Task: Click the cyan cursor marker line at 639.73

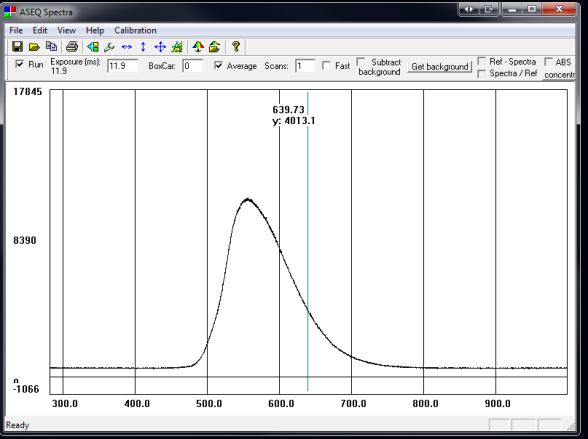Action: click(x=308, y=242)
